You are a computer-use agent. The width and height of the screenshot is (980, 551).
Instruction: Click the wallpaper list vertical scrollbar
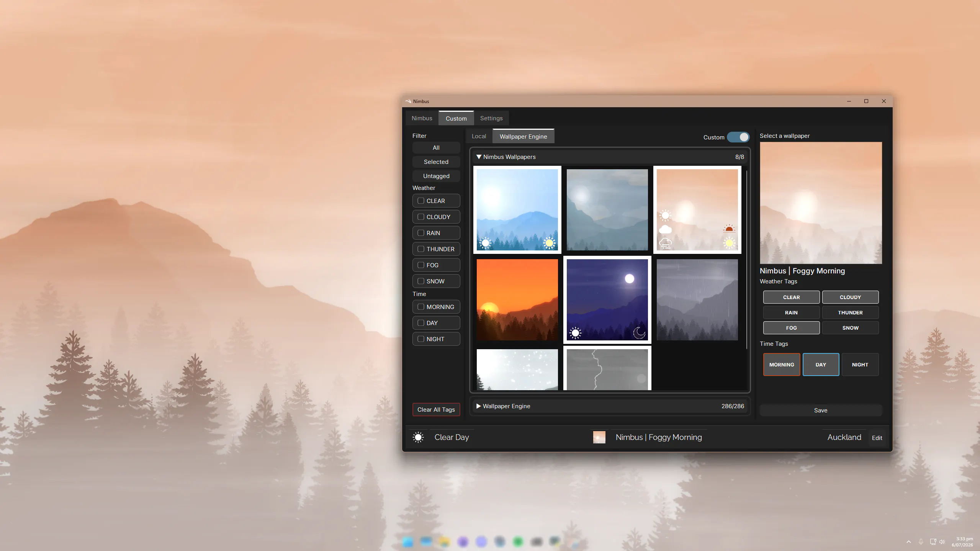pos(746,260)
